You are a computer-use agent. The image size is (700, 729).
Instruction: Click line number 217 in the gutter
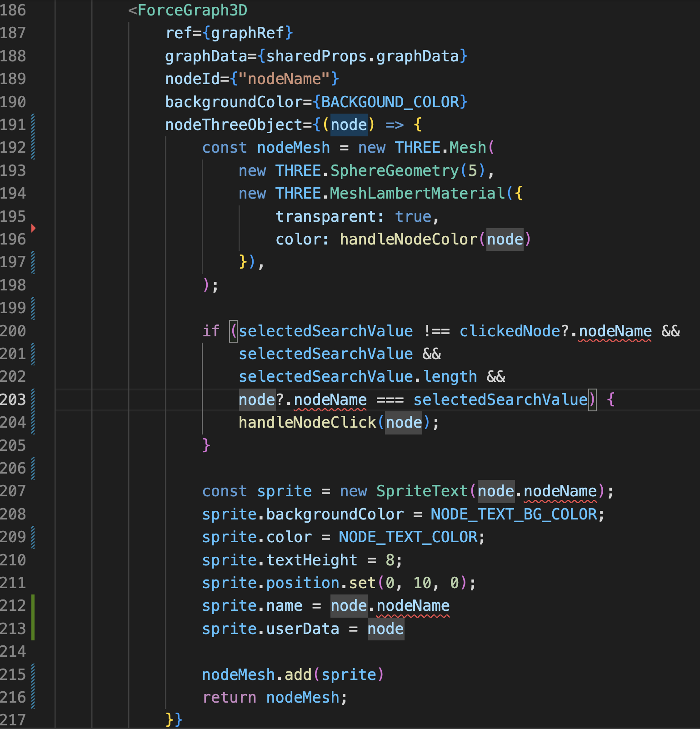click(13, 720)
